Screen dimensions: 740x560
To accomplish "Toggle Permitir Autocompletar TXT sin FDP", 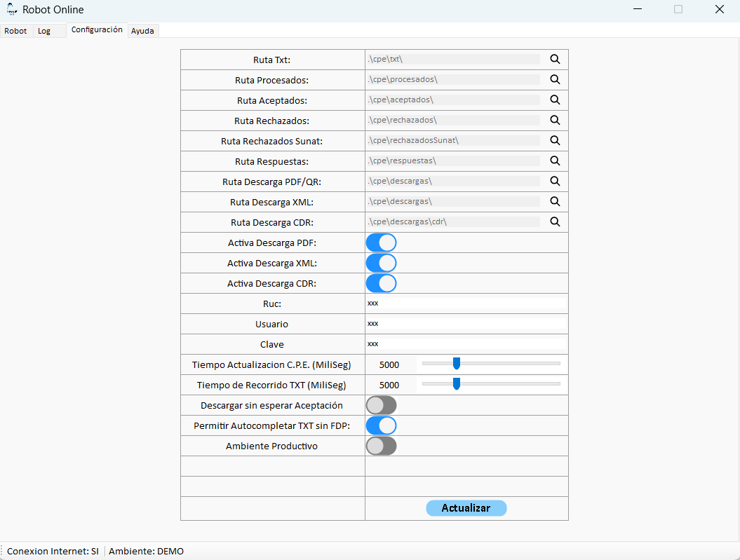I will click(382, 425).
